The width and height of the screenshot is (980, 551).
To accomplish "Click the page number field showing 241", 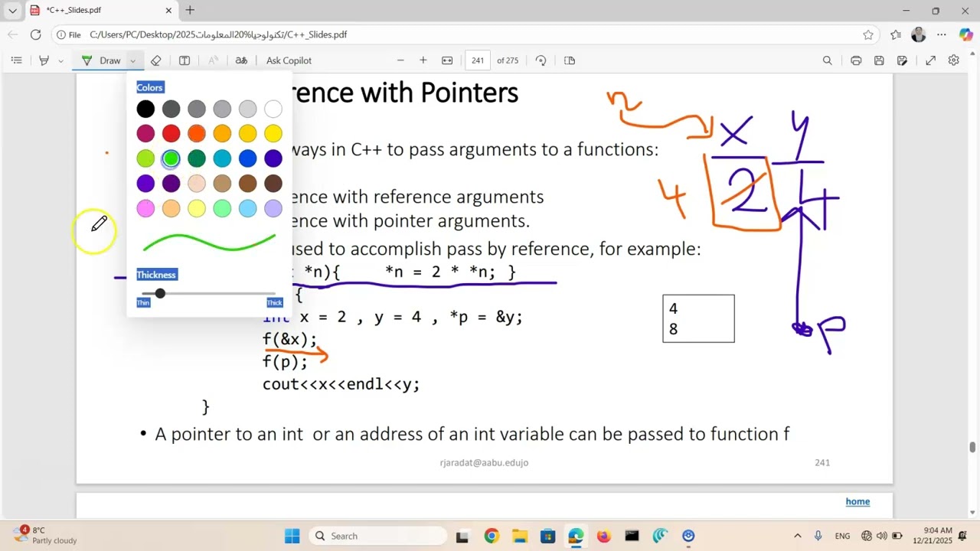I will (479, 60).
